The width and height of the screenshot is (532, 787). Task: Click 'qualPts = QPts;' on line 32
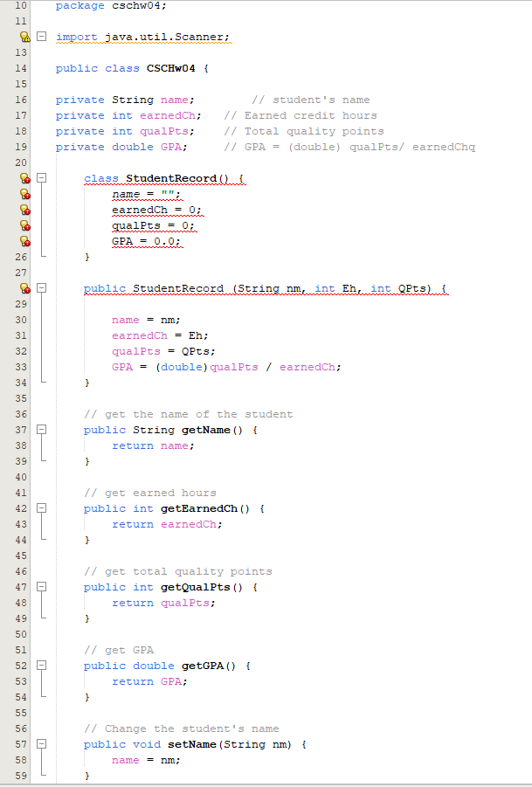click(163, 351)
